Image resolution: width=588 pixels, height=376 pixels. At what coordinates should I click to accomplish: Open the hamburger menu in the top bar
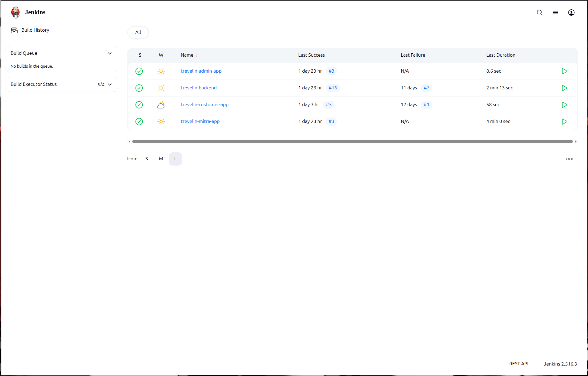pyautogui.click(x=556, y=12)
